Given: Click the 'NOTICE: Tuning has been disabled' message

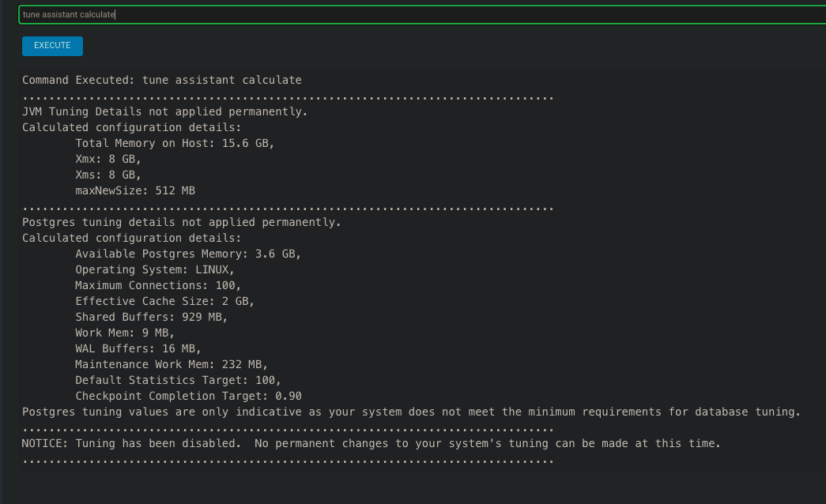Looking at the screenshot, I should pyautogui.click(x=371, y=443).
